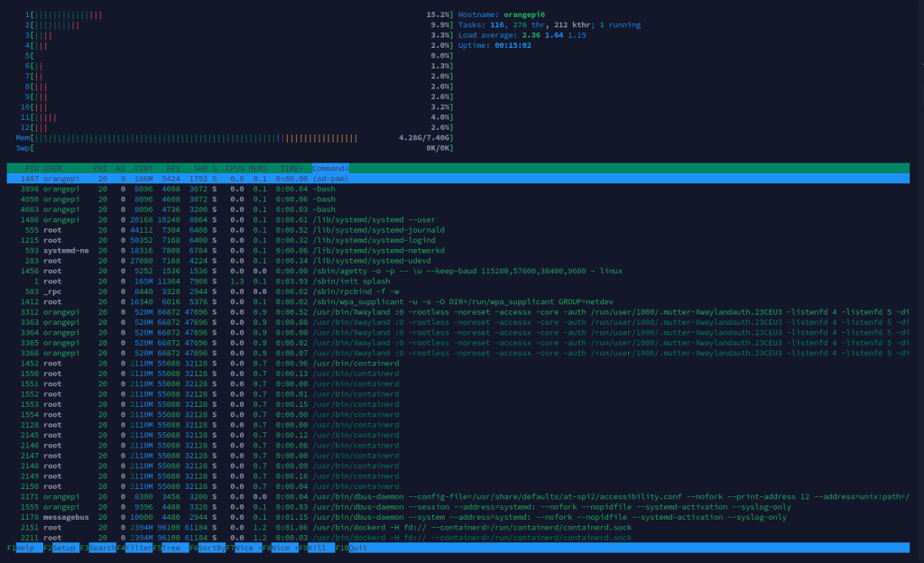Image resolution: width=924 pixels, height=563 pixels.
Task: Select the containerd process with PID 1452
Action: [x=457, y=364]
